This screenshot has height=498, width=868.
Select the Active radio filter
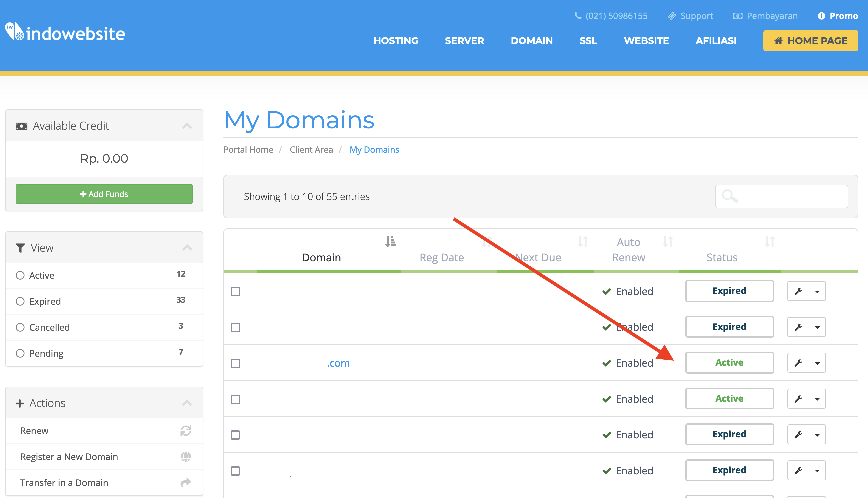click(x=20, y=275)
